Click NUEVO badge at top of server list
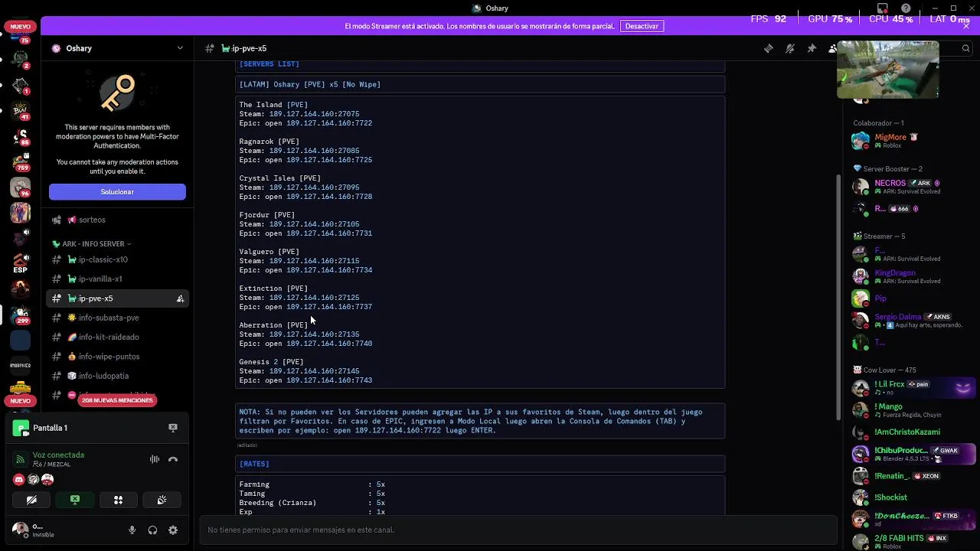Image resolution: width=980 pixels, height=551 pixels. [x=21, y=27]
